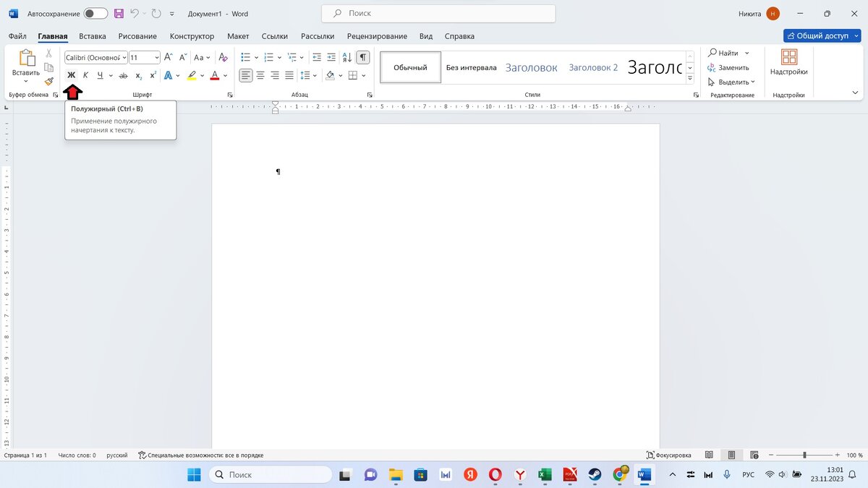Click the Фокусировка focus mode button
This screenshot has height=488, width=868.
[669, 455]
